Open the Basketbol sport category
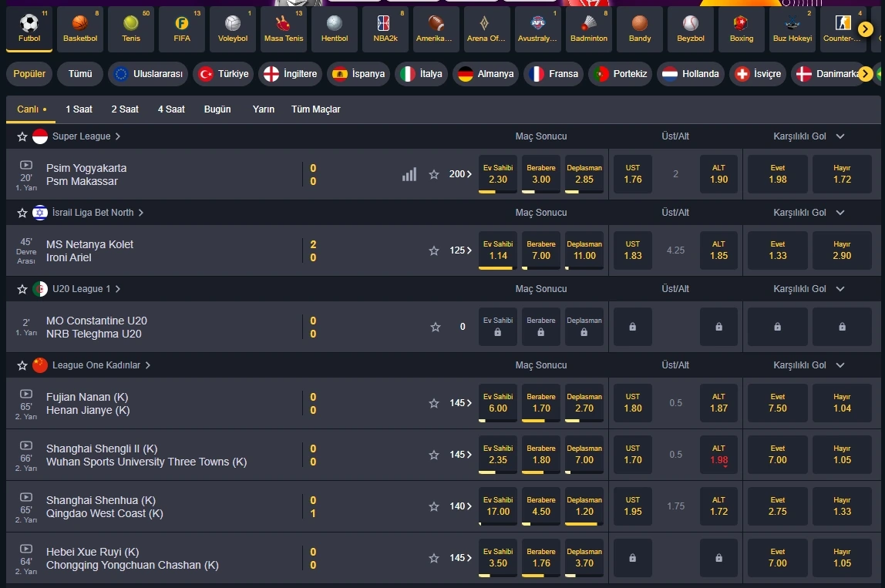Image resolution: width=885 pixels, height=588 pixels. click(80, 29)
